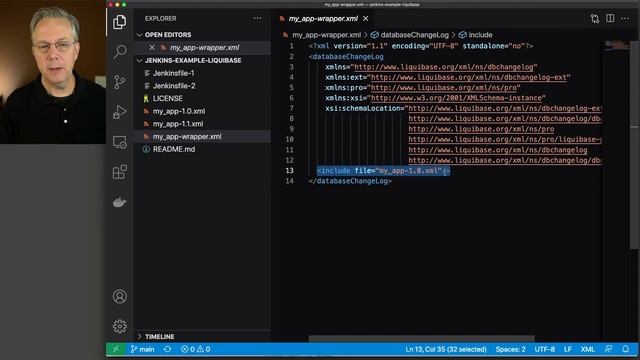640x360 pixels.
Task: Open the feedback icon in status bar
Action: pos(608,349)
